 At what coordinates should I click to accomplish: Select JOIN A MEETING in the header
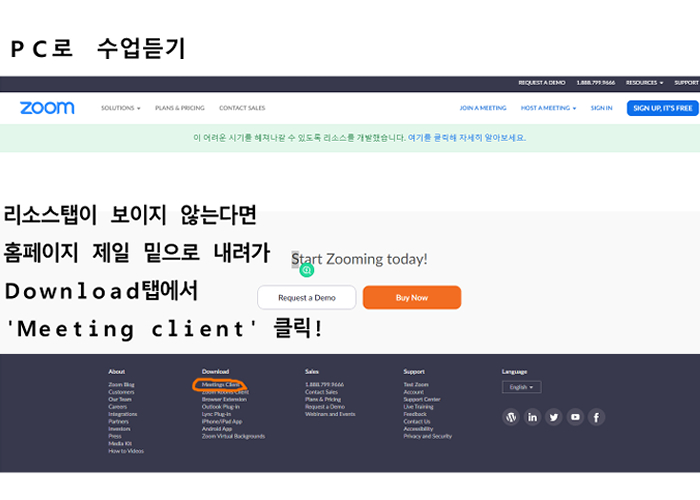pyautogui.click(x=483, y=108)
